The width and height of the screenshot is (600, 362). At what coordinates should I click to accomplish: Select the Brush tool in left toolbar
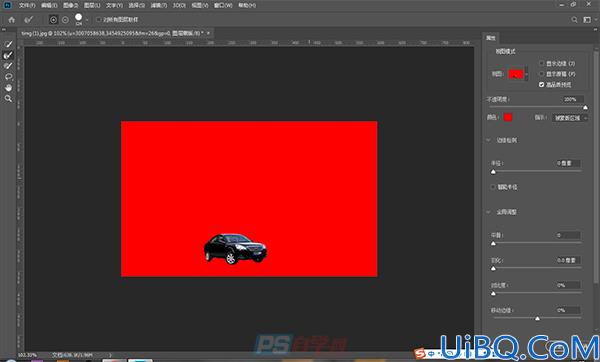pos(8,66)
